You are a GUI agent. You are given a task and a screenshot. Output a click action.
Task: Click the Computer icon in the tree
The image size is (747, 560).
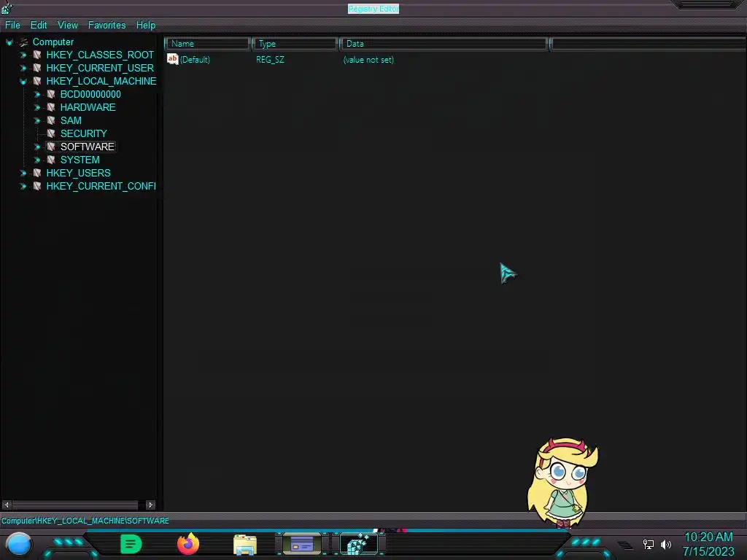[23, 42]
